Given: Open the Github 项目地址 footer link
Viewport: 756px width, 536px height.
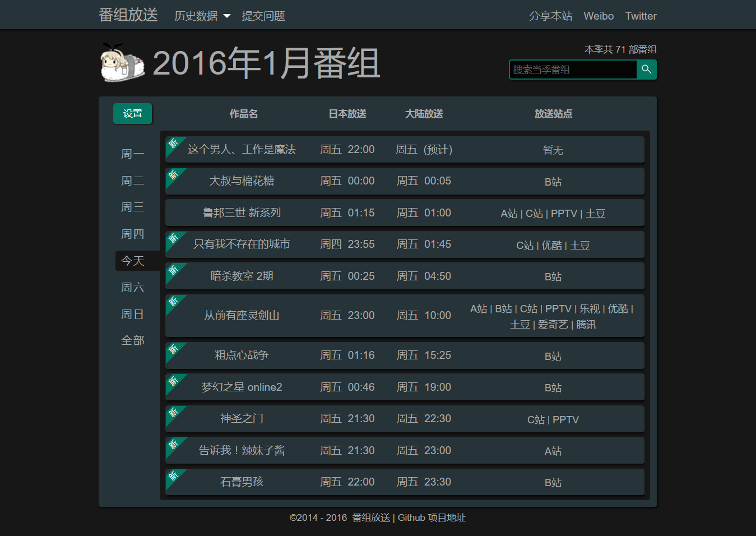Looking at the screenshot, I should coord(432,517).
